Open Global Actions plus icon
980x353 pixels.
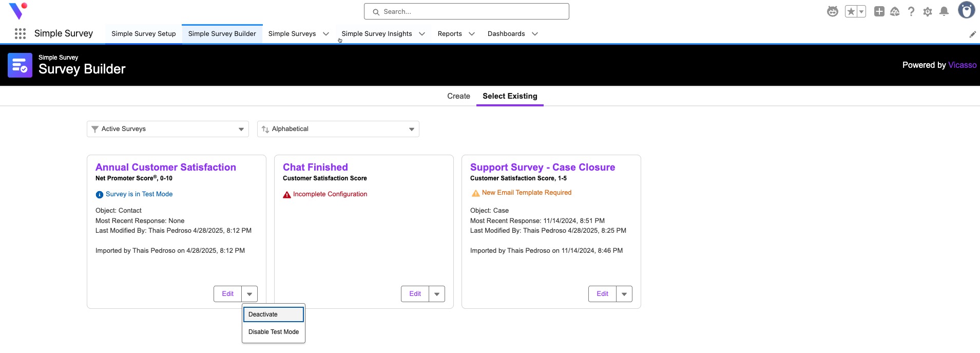(879, 11)
